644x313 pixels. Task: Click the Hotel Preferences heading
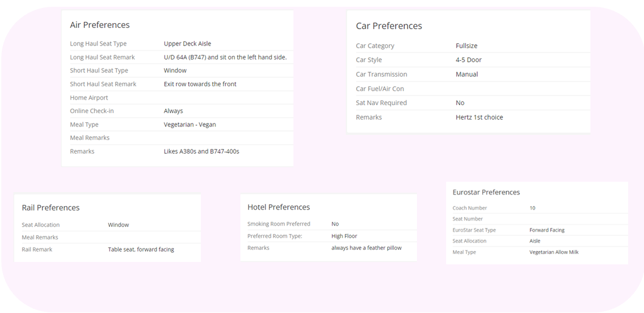(x=279, y=207)
